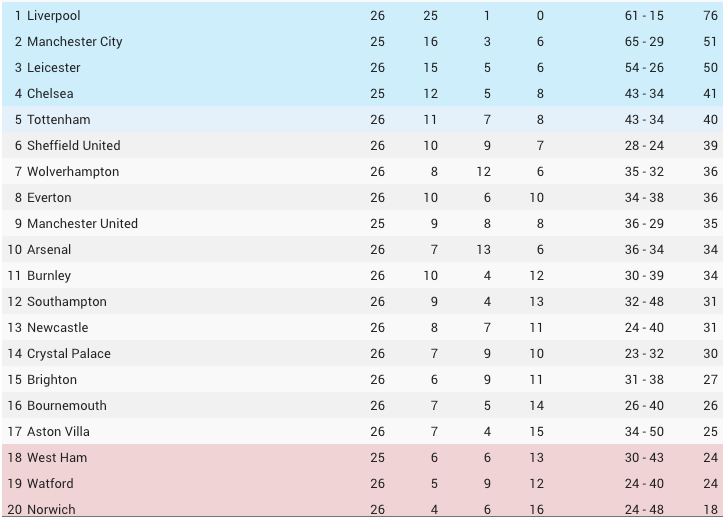This screenshot has width=723, height=517.
Task: Open Chelsea team page
Action: [x=50, y=94]
